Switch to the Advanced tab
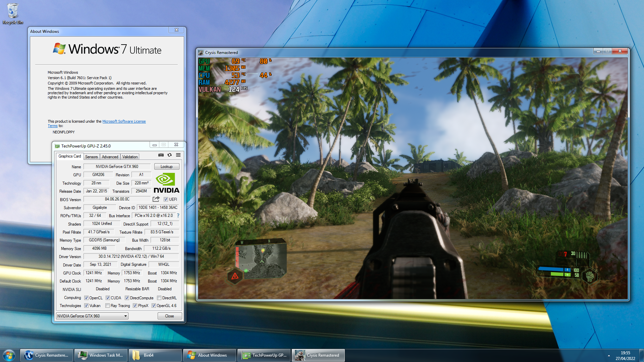This screenshot has height=362, width=644. (110, 157)
